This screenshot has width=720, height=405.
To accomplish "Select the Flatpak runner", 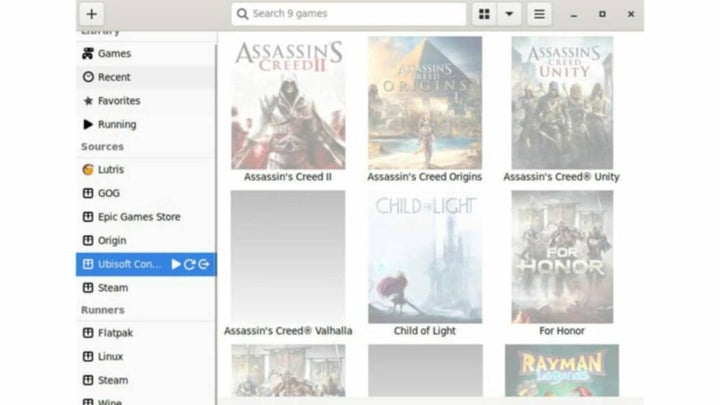I will tap(114, 333).
